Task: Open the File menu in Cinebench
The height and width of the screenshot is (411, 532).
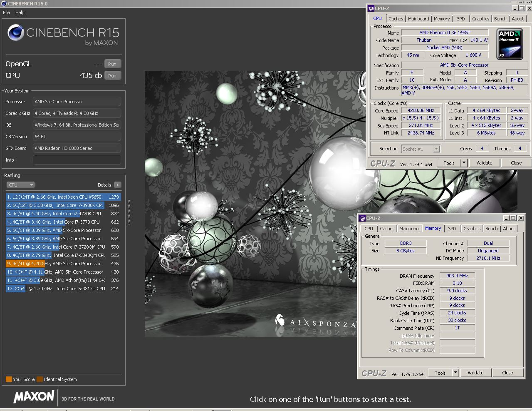Action: pos(6,12)
